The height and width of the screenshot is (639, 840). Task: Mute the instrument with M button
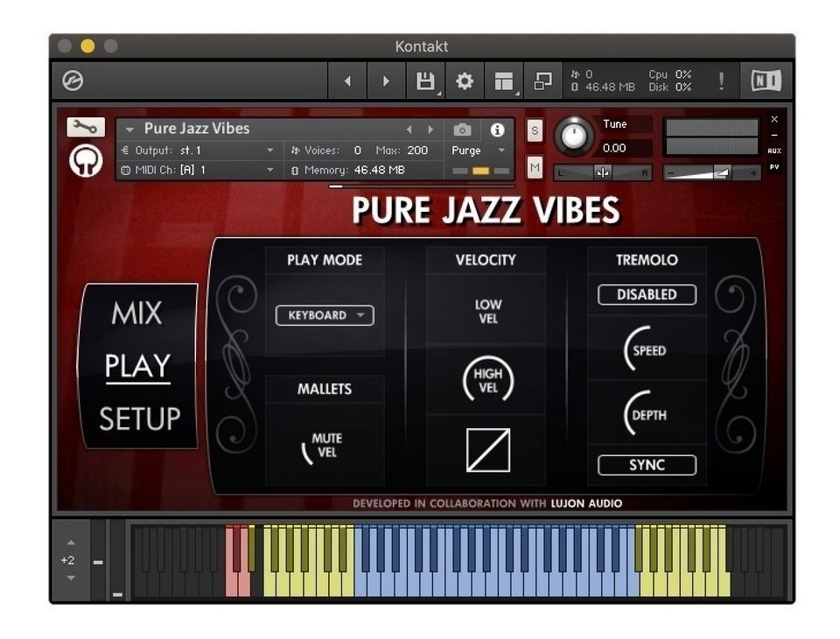(x=535, y=168)
